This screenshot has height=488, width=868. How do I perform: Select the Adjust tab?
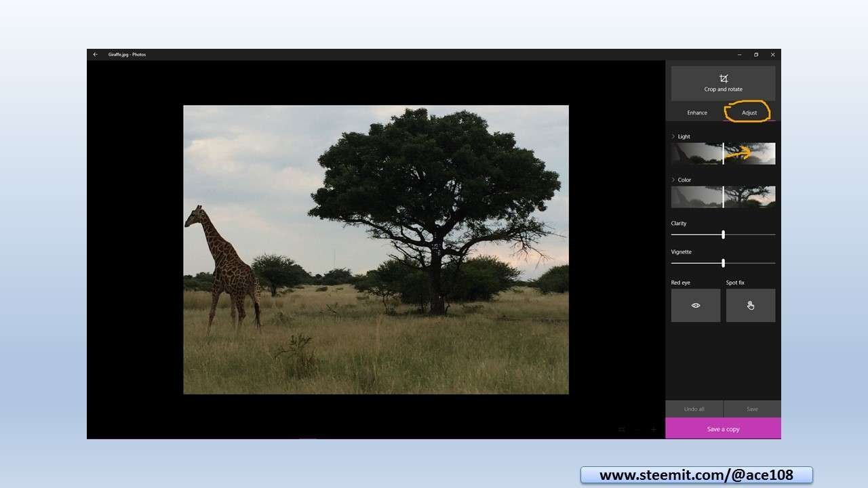[x=749, y=113]
